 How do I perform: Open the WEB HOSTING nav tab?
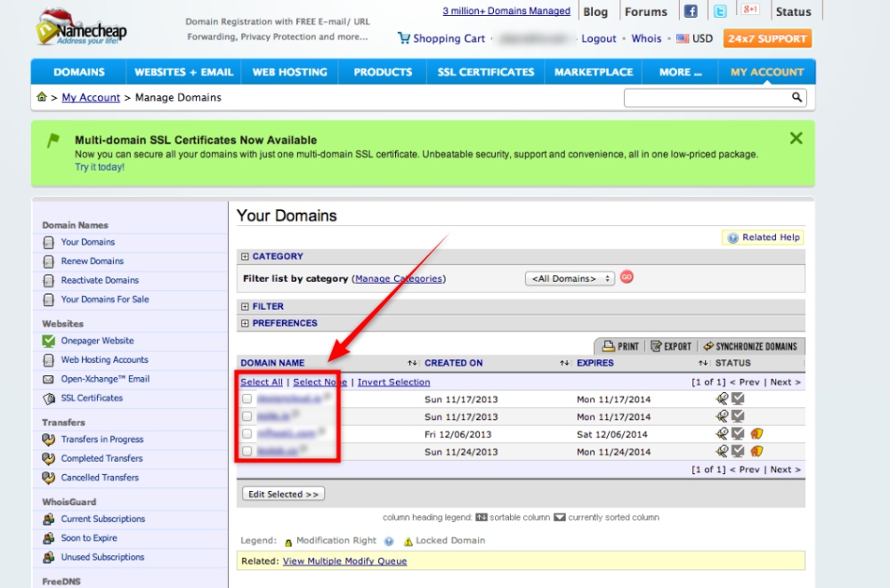click(289, 72)
